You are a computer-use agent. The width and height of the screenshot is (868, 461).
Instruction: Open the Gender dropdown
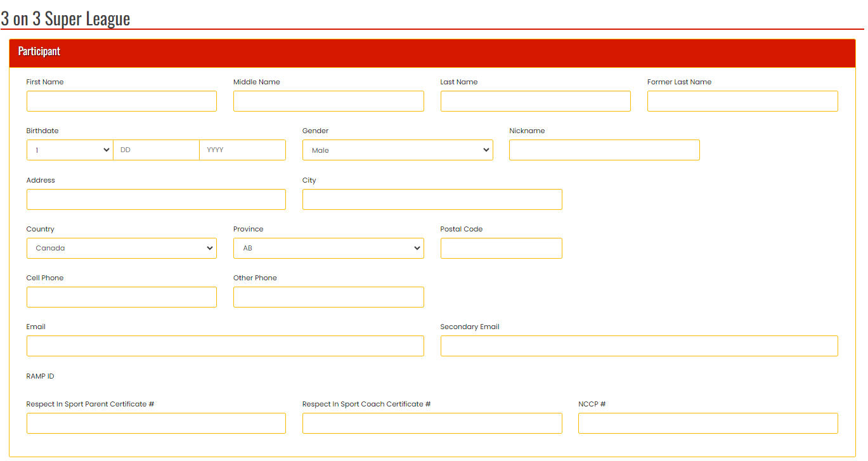tap(398, 150)
